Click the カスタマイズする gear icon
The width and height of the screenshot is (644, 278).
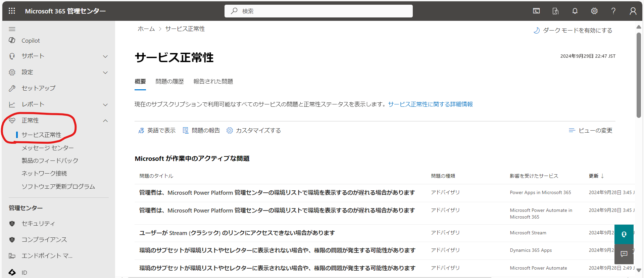click(230, 130)
